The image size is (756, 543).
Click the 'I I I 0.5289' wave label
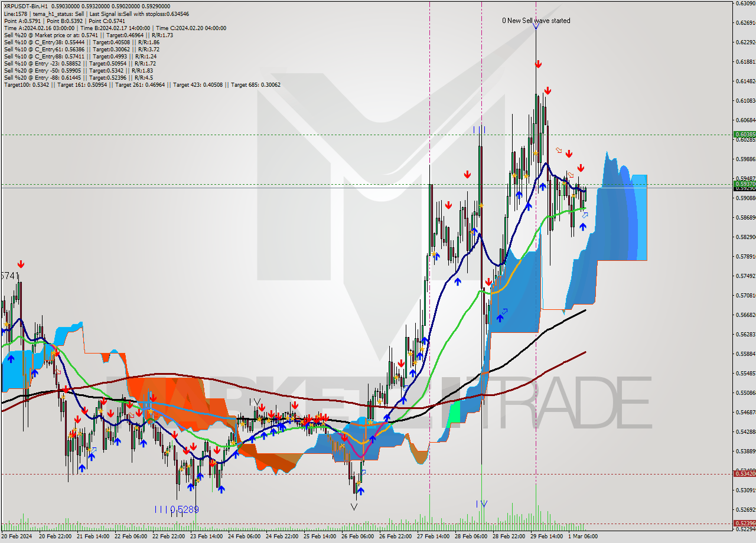click(176, 509)
